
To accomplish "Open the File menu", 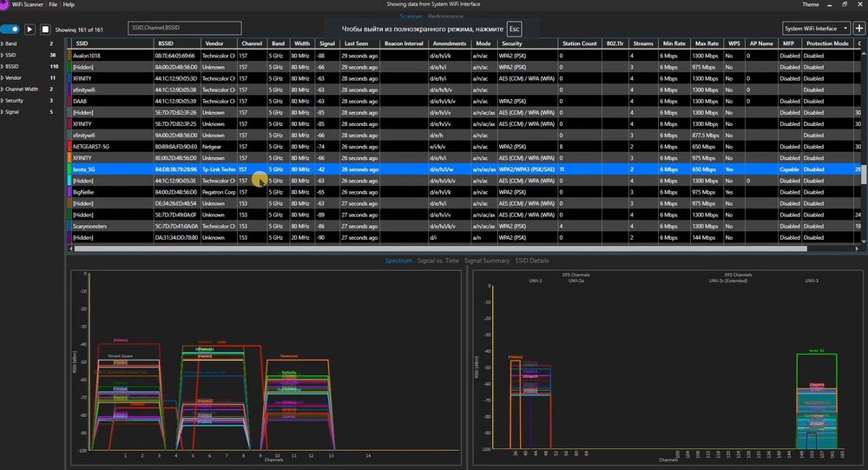I will (53, 4).
